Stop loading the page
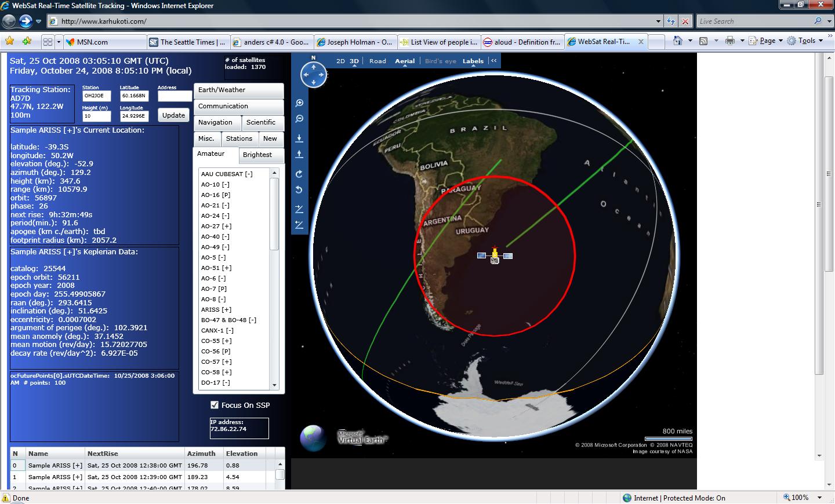The height and width of the screenshot is (504, 835). (685, 21)
